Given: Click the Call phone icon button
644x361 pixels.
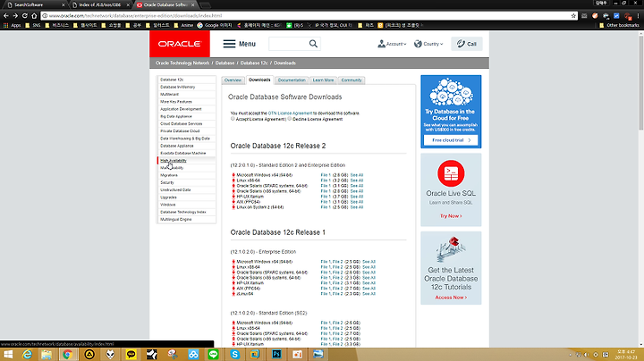Looking at the screenshot, I should [467, 44].
